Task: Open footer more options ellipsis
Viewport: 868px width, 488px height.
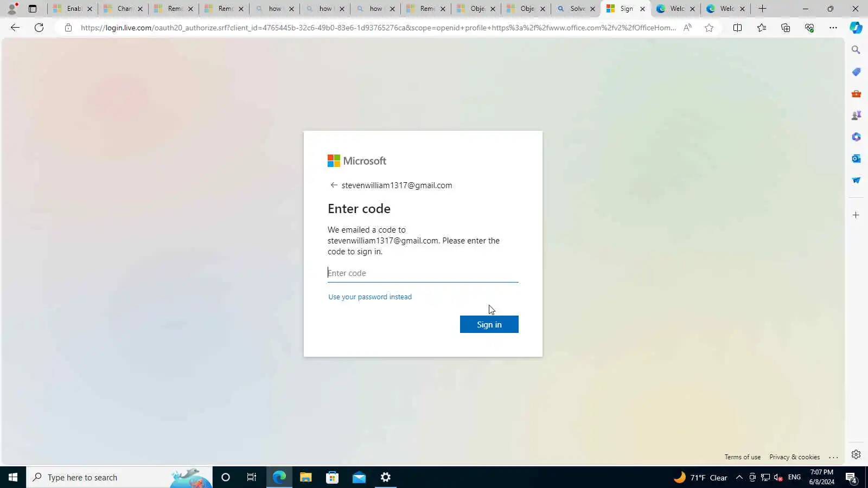Action: click(x=834, y=457)
